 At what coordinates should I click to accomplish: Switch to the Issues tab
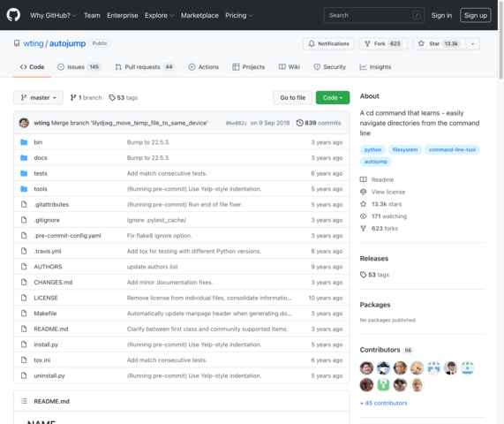[x=79, y=67]
